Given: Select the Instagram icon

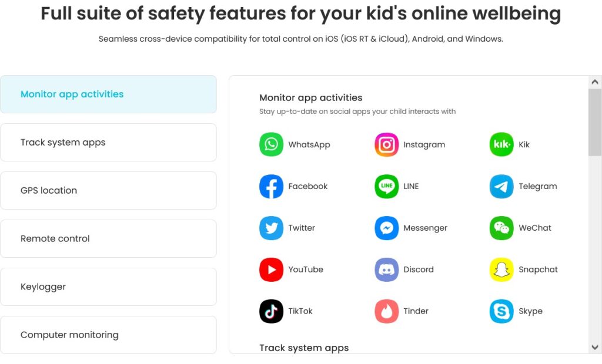Looking at the screenshot, I should (x=386, y=144).
